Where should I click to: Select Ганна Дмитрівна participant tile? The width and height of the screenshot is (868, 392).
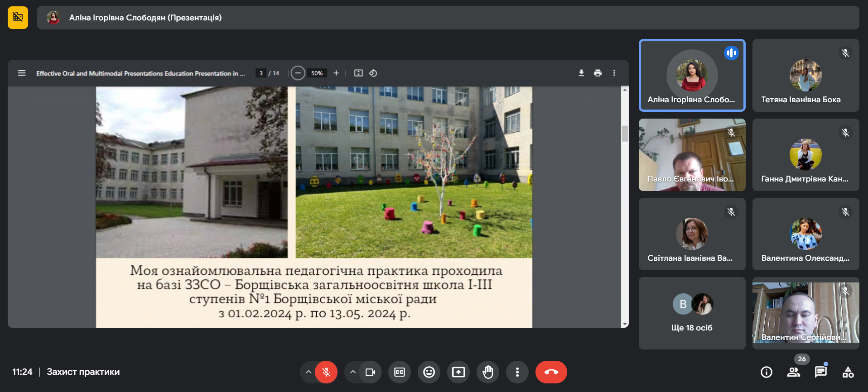[x=805, y=155]
